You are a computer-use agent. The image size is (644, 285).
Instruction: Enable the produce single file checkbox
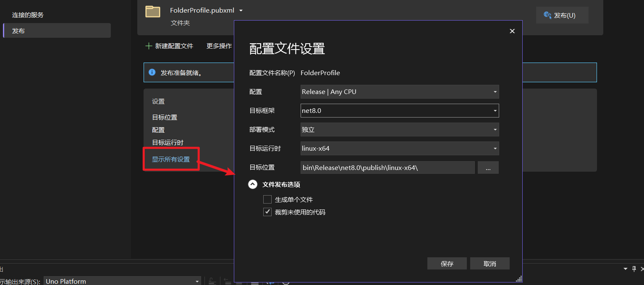point(267,199)
